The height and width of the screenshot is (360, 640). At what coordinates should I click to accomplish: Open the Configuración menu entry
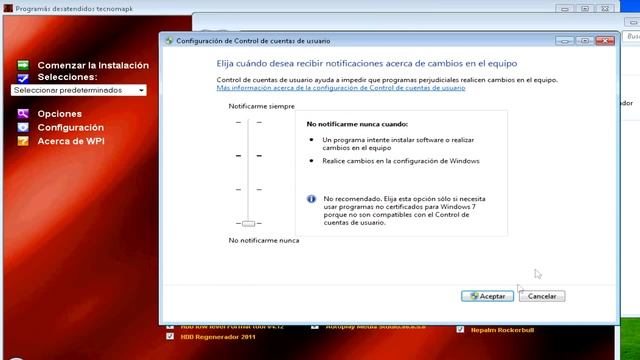click(71, 127)
